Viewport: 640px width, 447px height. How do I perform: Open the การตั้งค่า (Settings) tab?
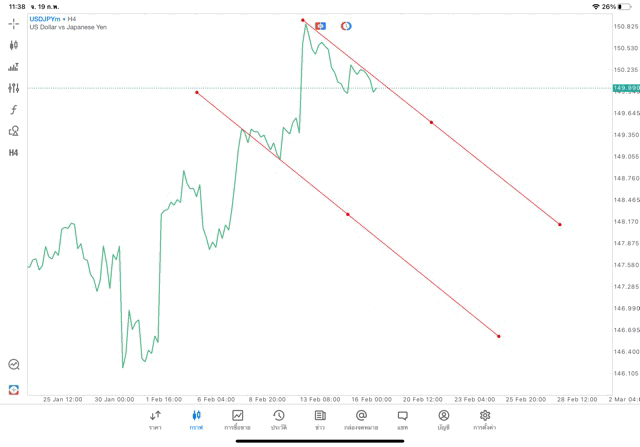(485, 419)
